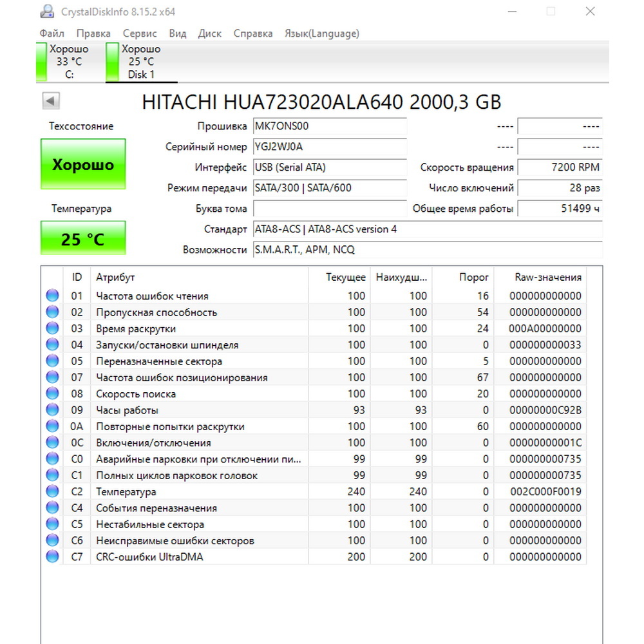
Task: Minimize the CrystalDiskInfo window
Action: coord(512,12)
